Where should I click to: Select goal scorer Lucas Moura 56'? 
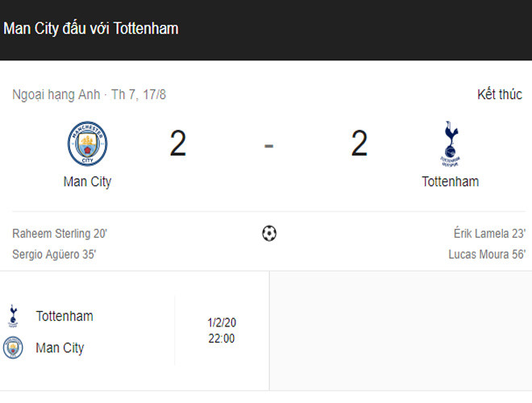coord(487,255)
